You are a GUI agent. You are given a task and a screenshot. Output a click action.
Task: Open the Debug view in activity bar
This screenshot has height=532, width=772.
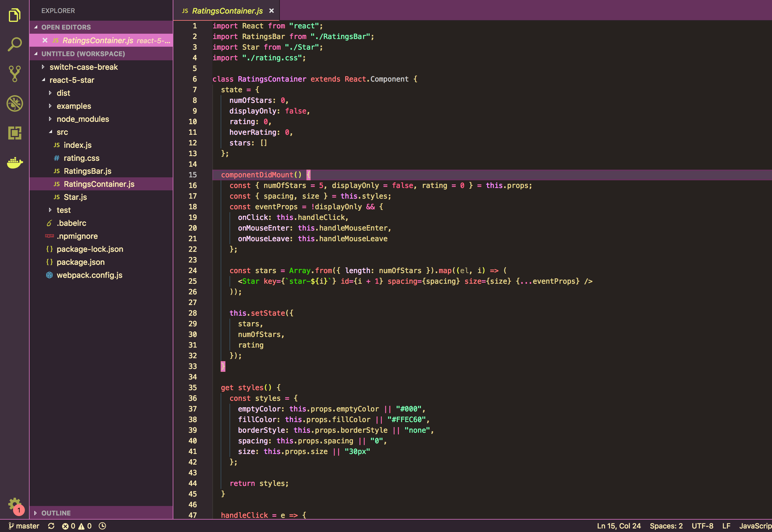[14, 103]
